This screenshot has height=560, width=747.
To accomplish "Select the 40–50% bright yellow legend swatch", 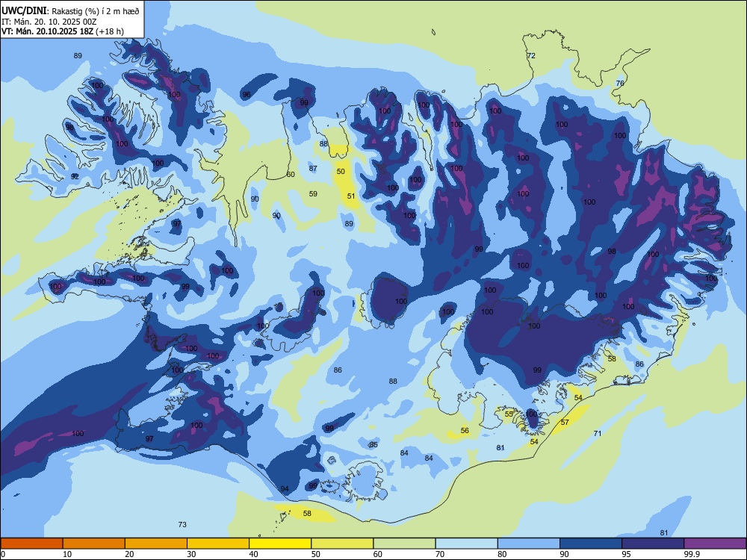I will [x=280, y=544].
